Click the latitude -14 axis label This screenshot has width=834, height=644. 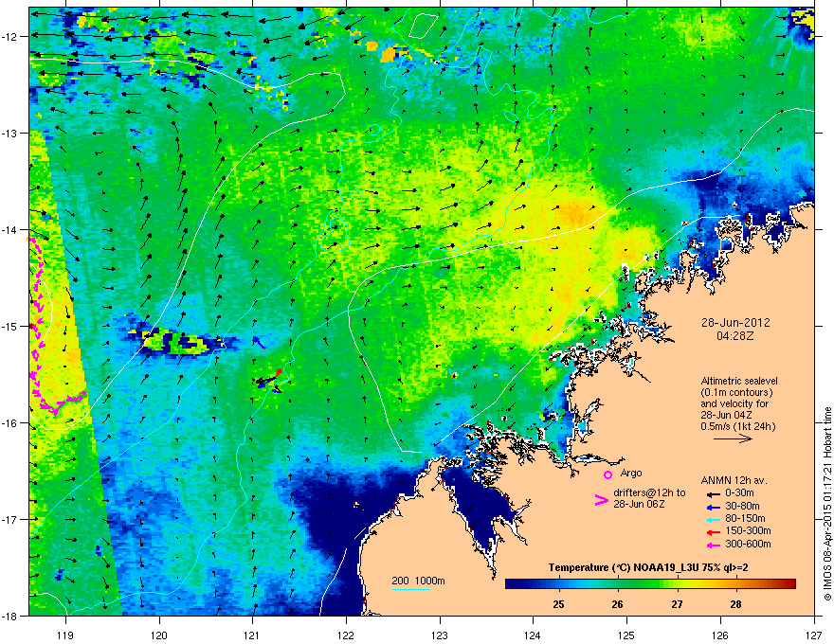pyautogui.click(x=10, y=229)
